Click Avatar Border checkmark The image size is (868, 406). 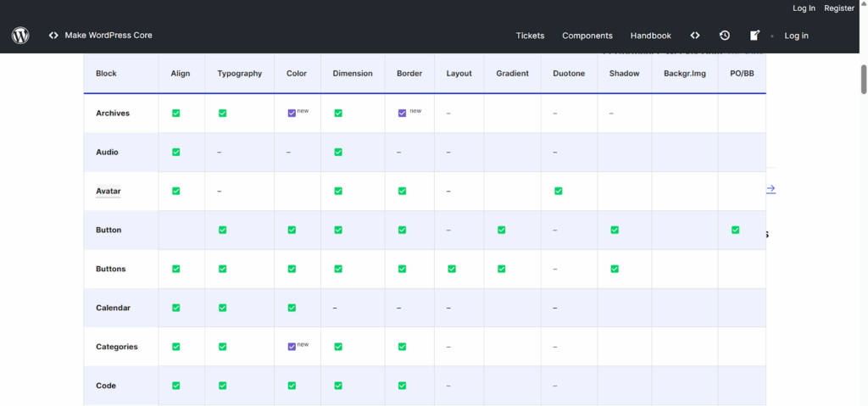[x=402, y=191]
